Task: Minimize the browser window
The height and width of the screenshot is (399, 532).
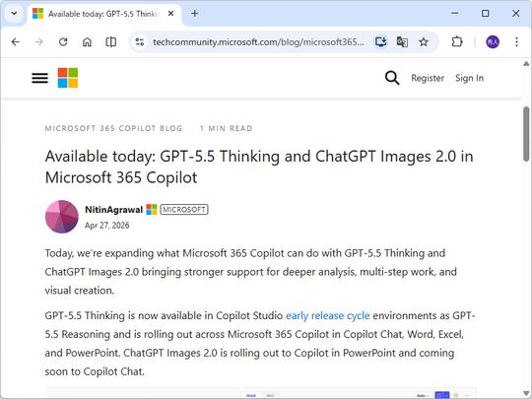Action: tap(455, 14)
